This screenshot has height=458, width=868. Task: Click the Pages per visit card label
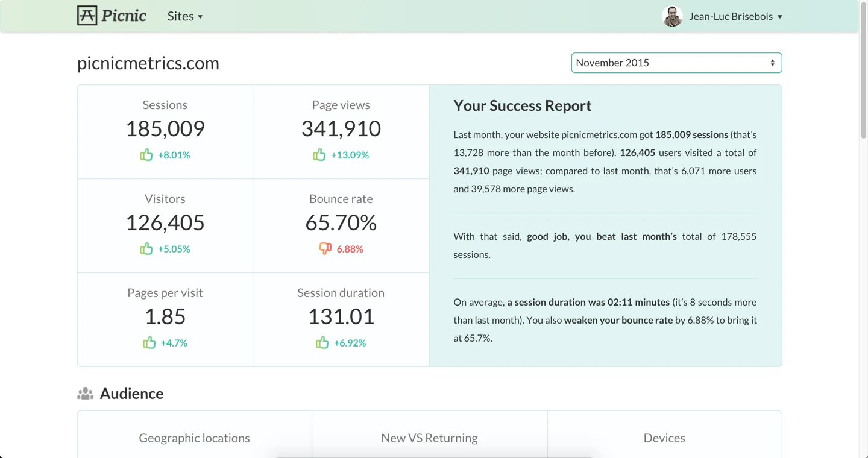(165, 293)
